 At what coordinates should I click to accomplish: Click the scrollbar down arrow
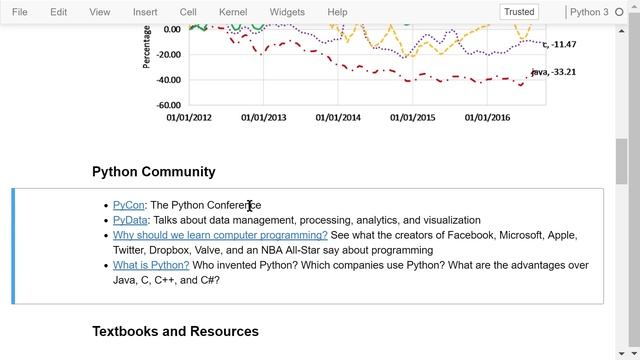[621, 353]
